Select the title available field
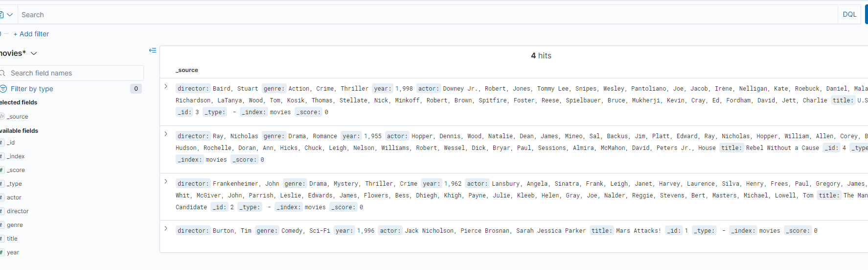The image size is (868, 270). coord(12,239)
